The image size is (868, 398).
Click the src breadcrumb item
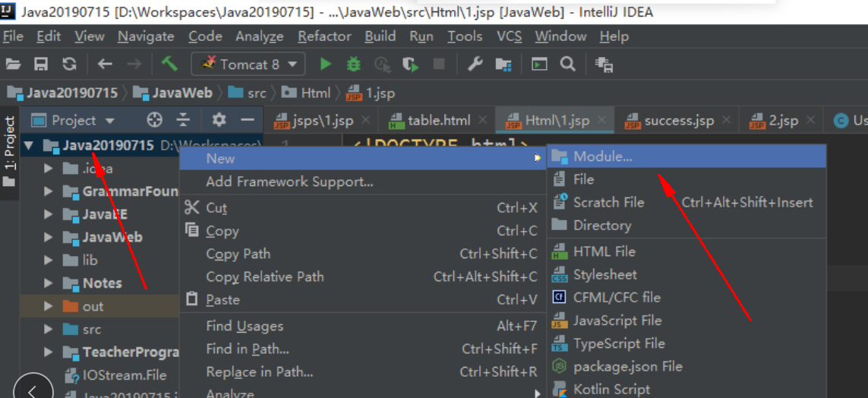tap(247, 93)
